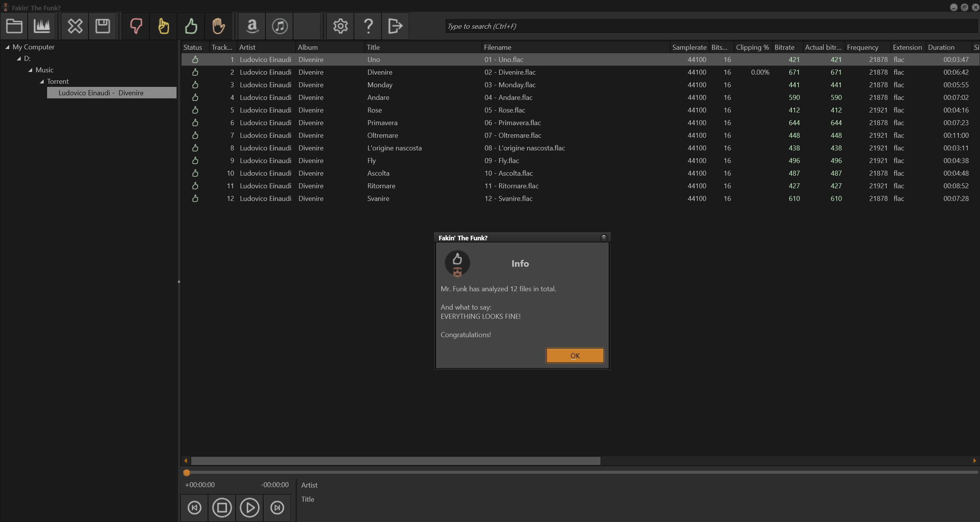This screenshot has width=980, height=522.
Task: Click the floppy disk save icon
Action: tap(103, 26)
